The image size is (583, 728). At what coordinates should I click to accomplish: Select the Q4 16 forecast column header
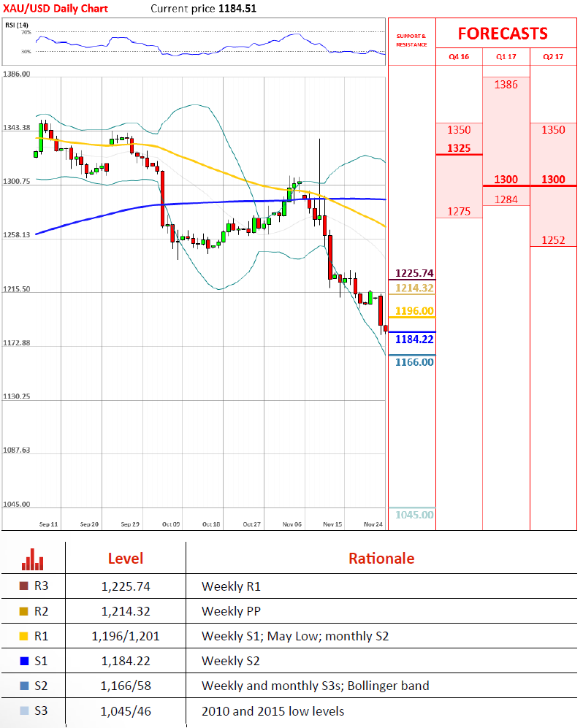point(459,57)
